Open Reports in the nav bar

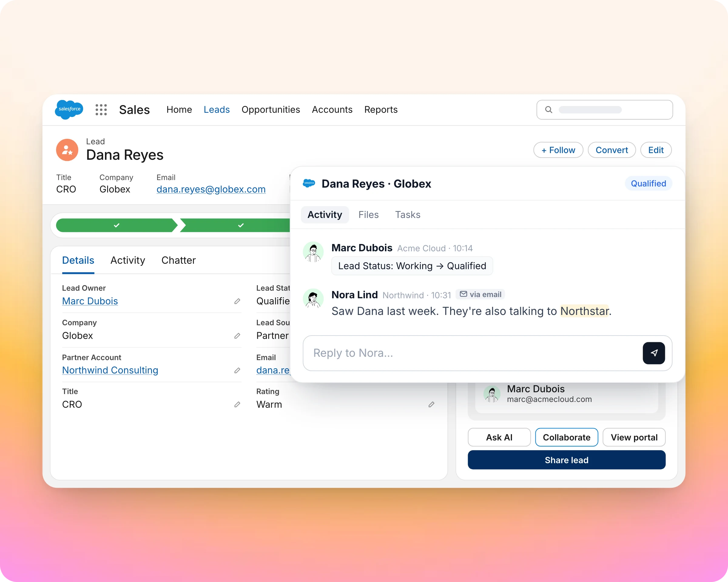(x=381, y=110)
